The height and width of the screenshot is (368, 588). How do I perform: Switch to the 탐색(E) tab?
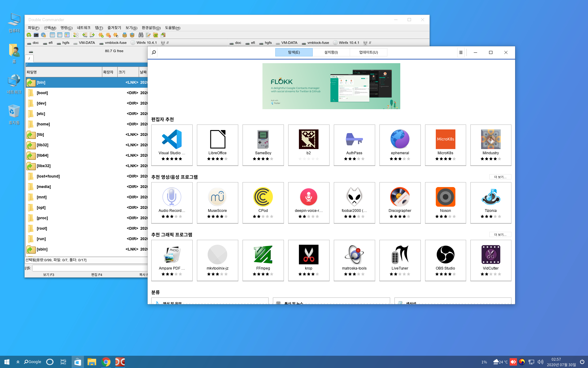(294, 52)
